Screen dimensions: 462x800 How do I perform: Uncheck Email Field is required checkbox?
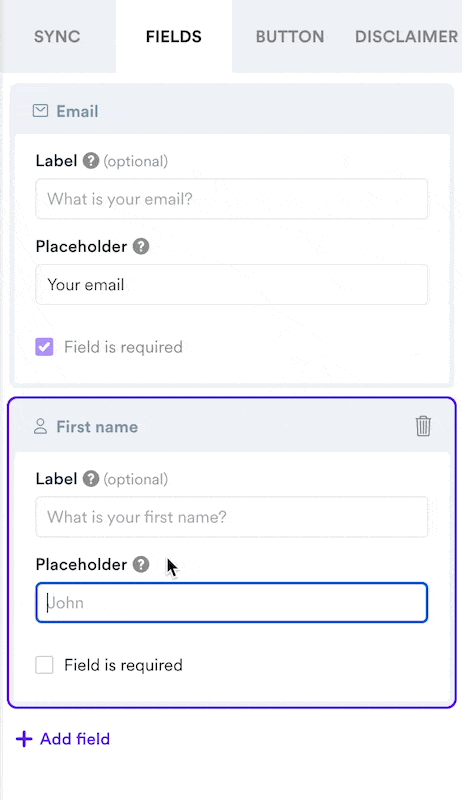44,347
